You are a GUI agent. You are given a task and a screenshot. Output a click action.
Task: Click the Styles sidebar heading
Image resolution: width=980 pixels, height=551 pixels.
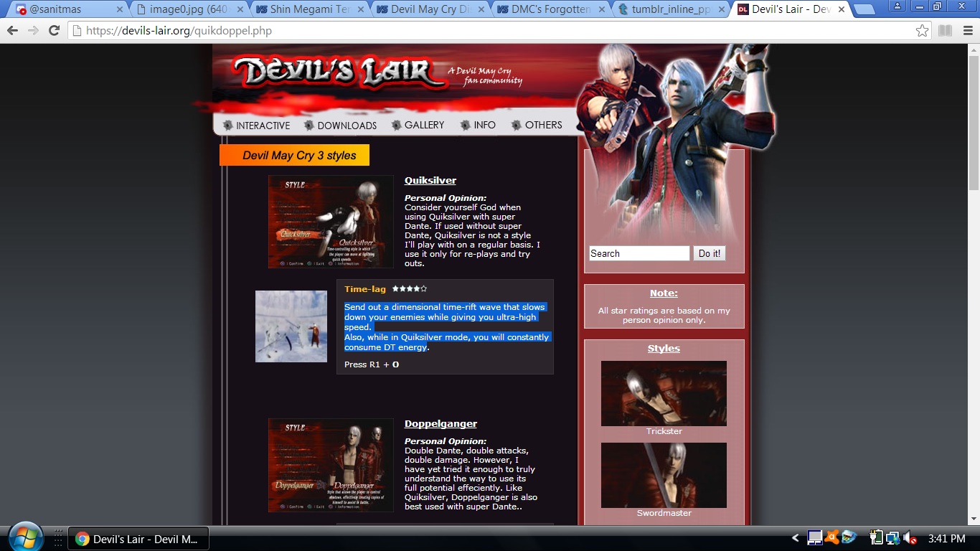coord(664,349)
